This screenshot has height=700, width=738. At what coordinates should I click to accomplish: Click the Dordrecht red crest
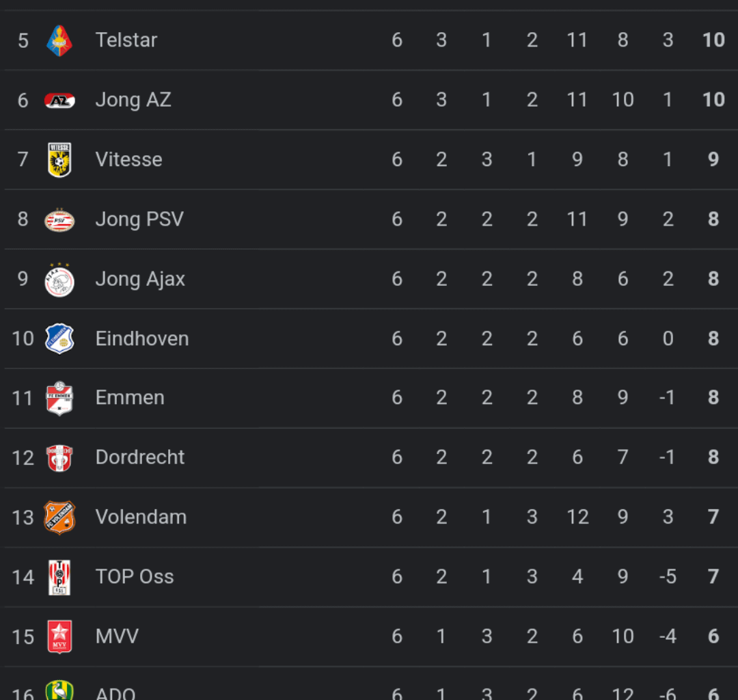59,457
